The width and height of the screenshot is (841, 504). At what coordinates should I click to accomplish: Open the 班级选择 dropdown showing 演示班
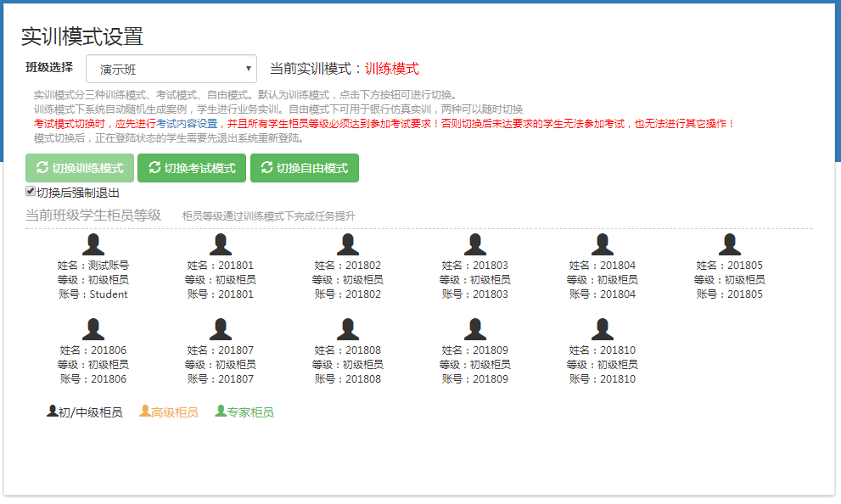point(171,70)
